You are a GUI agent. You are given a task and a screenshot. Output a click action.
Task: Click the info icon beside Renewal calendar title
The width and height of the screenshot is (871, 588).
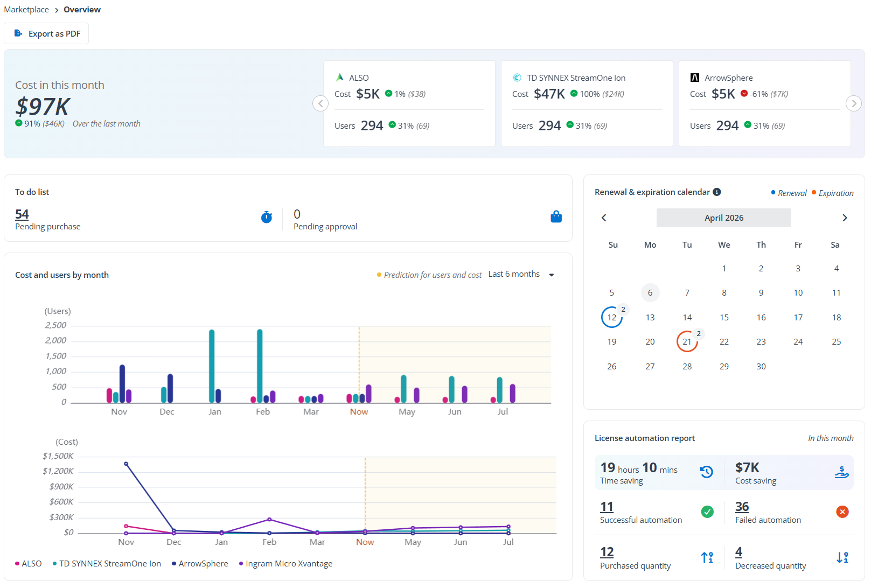point(716,192)
